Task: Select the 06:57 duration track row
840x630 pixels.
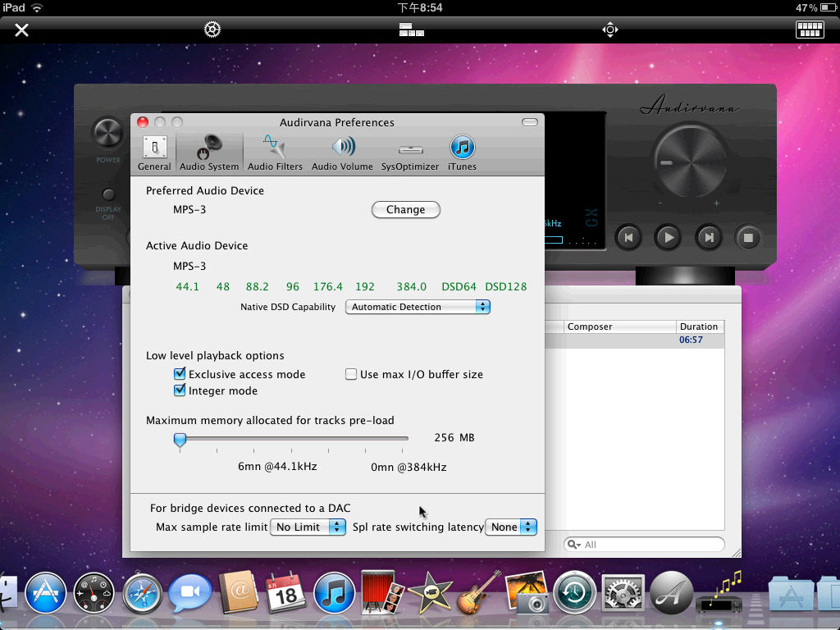Action: tap(634, 340)
